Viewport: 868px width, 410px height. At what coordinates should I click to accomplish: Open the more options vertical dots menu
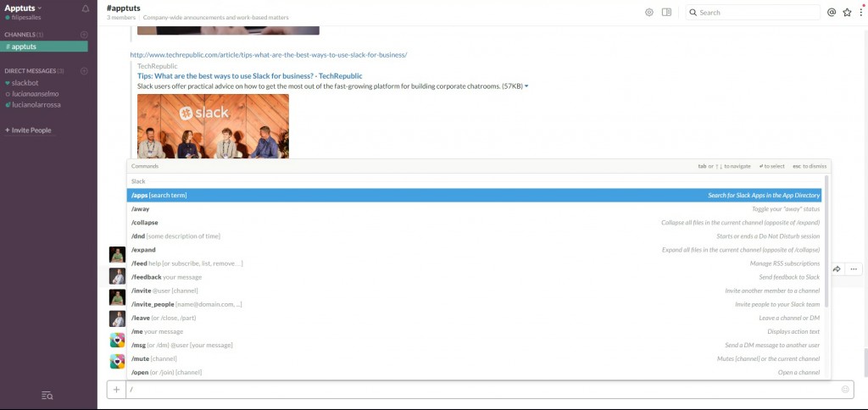(x=861, y=12)
